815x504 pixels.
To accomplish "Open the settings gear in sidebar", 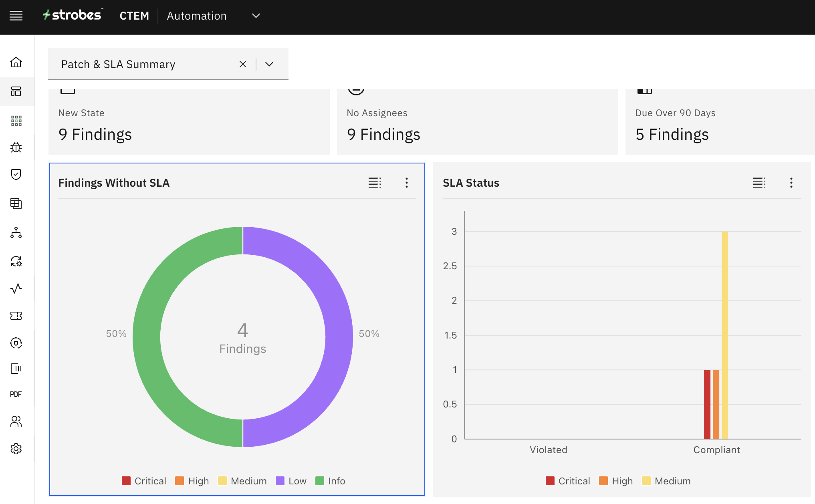I will 16,449.
